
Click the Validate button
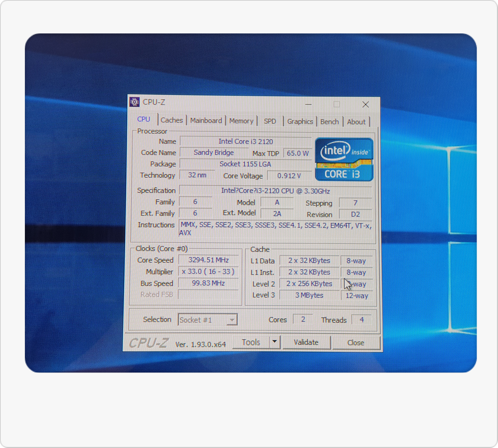(306, 342)
